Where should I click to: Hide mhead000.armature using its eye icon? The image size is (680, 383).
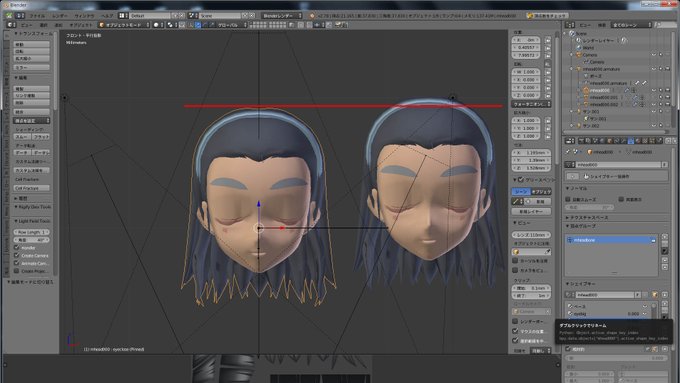(654, 69)
